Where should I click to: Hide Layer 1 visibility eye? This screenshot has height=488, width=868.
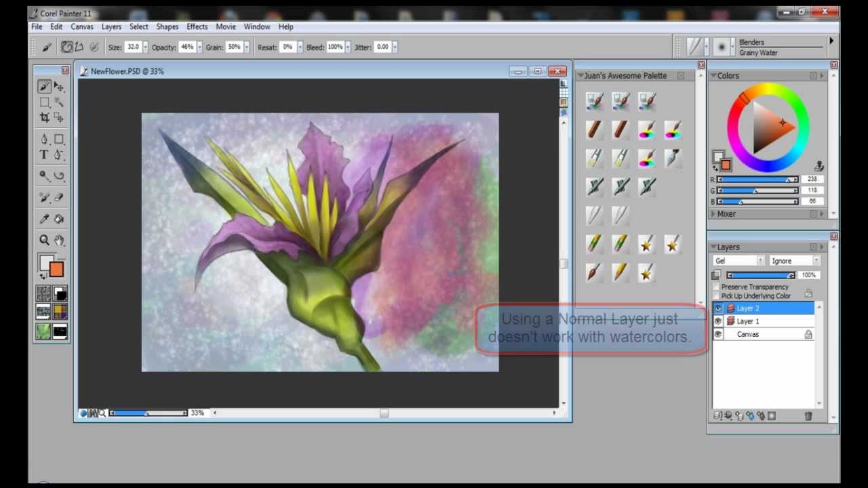[717, 321]
